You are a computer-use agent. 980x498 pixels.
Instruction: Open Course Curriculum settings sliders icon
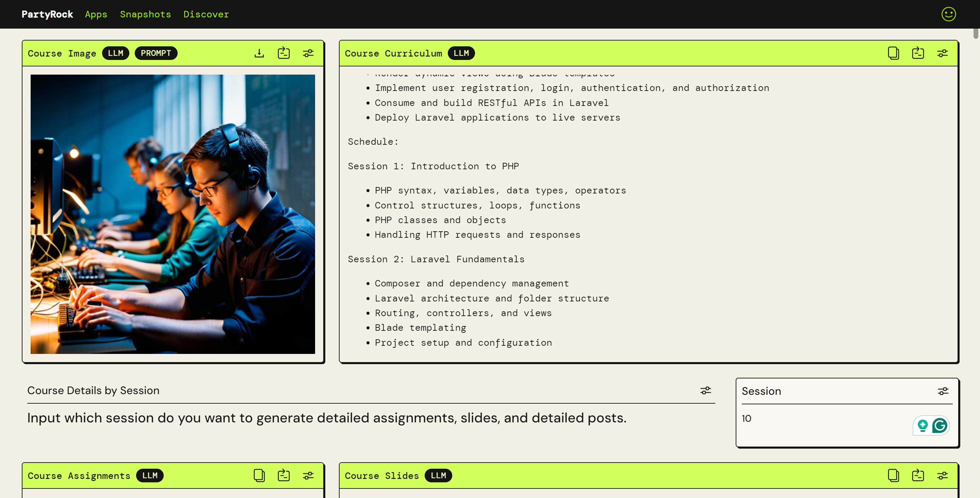pyautogui.click(x=942, y=53)
